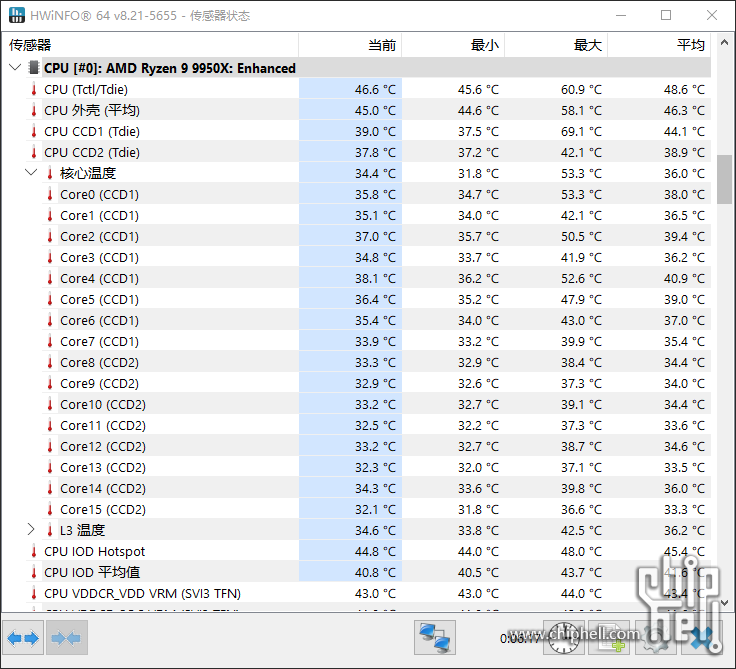Click the 传感器 column header
Screen dimensions: 736x669
coord(150,45)
